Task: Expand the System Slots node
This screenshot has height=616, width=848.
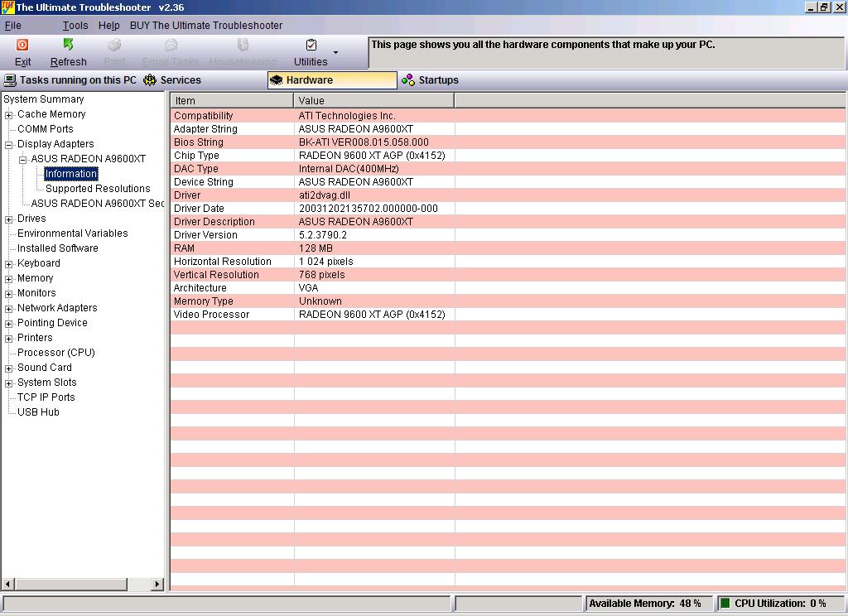Action: 8,383
